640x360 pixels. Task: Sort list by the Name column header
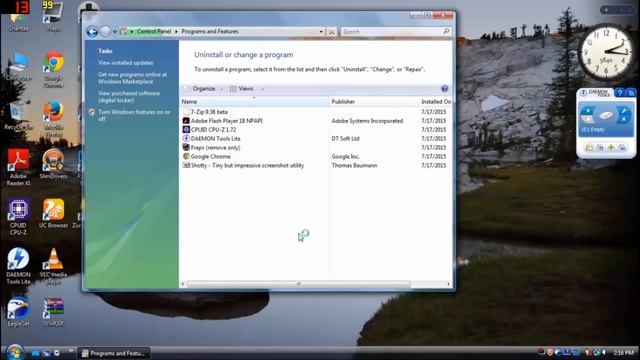click(x=254, y=102)
